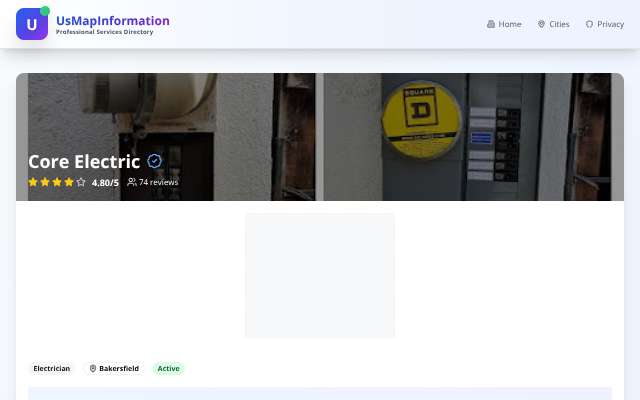Click the Home building icon
Viewport: 640px width, 400px height.
coord(491,24)
